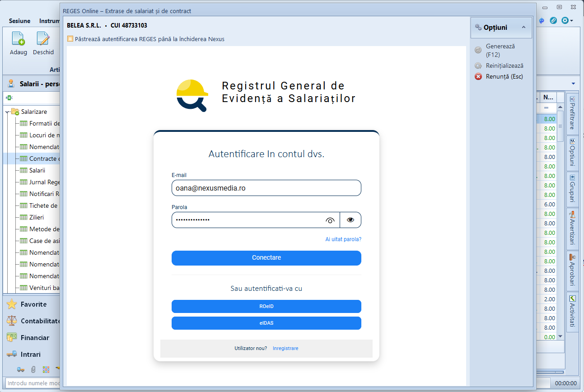Open the Avertizari side tab

tap(572, 229)
